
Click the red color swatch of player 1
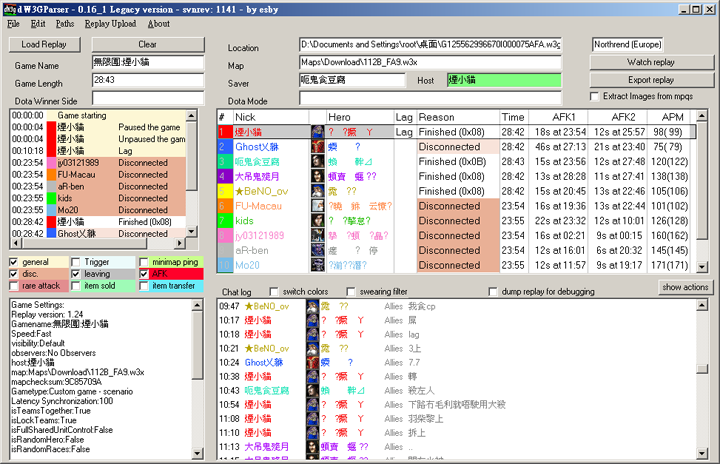(225, 131)
